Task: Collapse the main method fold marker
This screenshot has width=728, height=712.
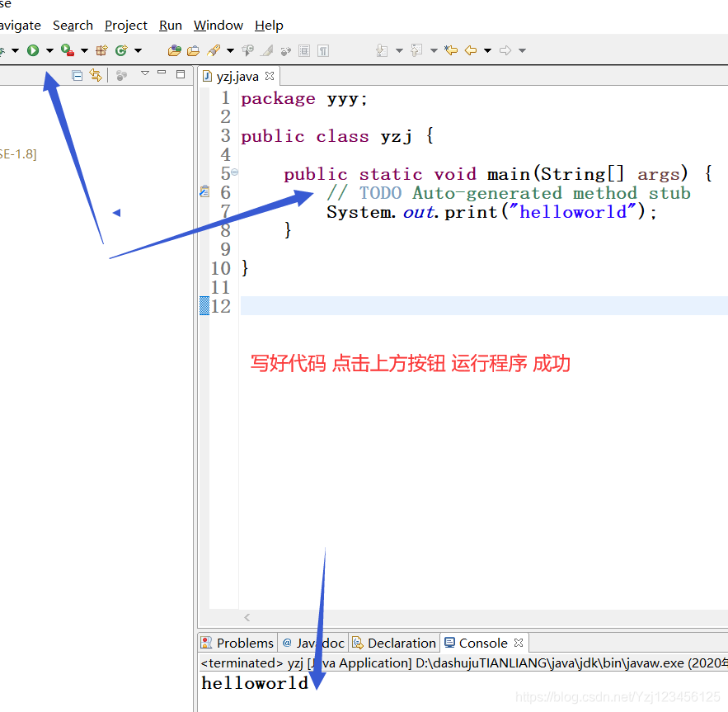Action: point(235,172)
